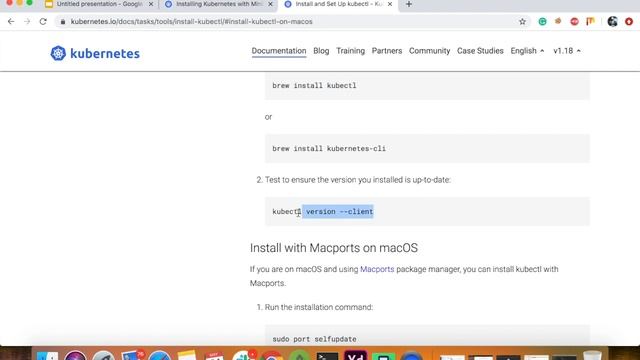Open Terminal from the Dock
The width and height of the screenshot is (640, 360).
pyautogui.click(x=327, y=356)
